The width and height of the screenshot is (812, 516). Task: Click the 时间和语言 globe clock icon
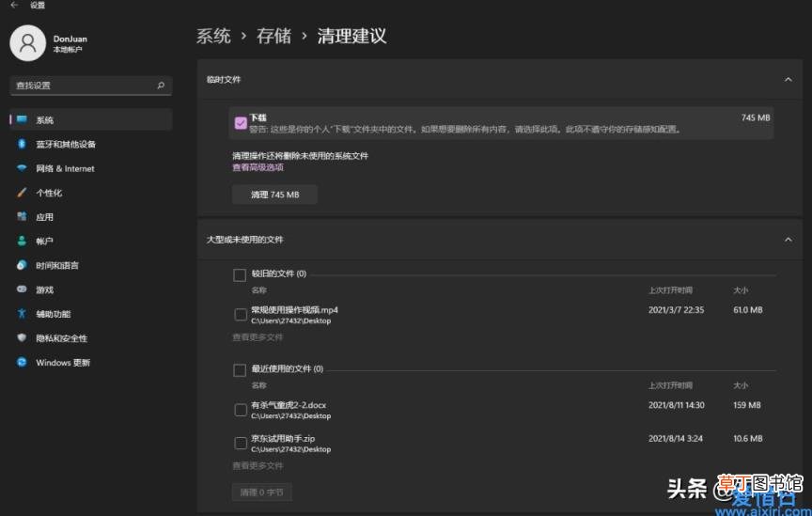coord(22,265)
